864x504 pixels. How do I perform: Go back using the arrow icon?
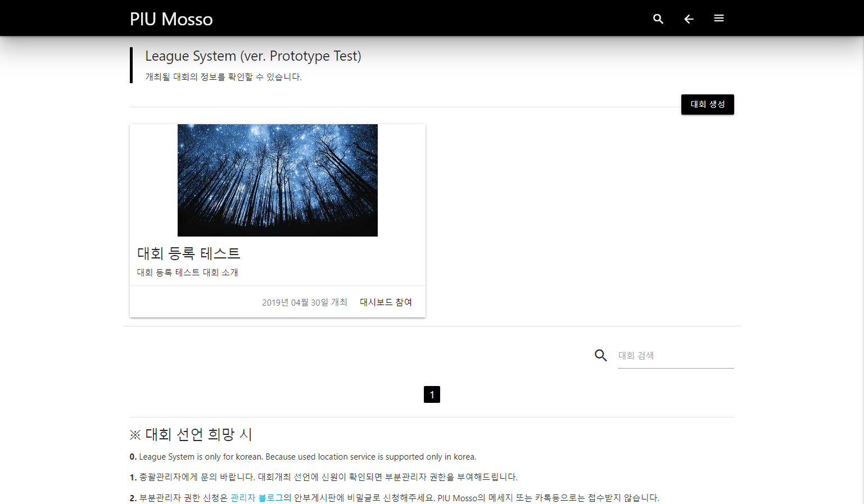click(689, 19)
